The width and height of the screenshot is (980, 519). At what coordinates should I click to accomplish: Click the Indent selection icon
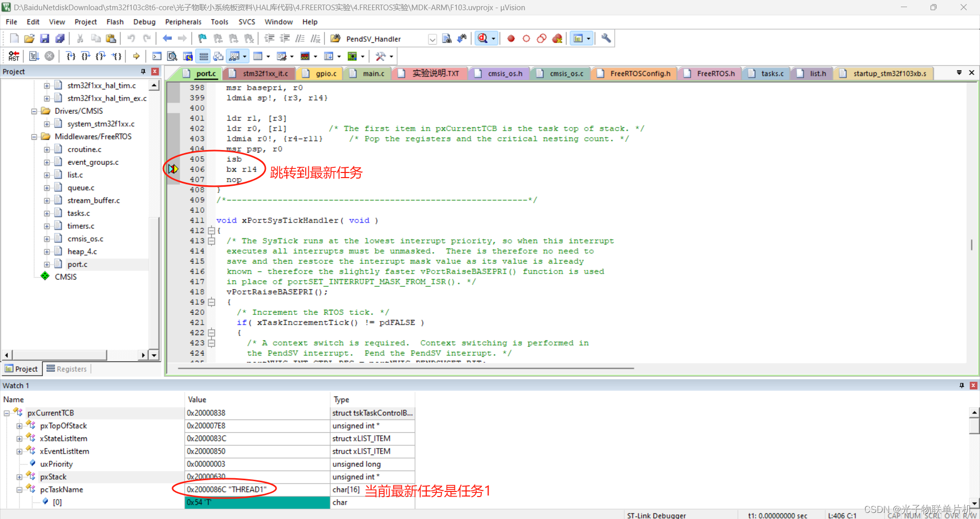(269, 39)
